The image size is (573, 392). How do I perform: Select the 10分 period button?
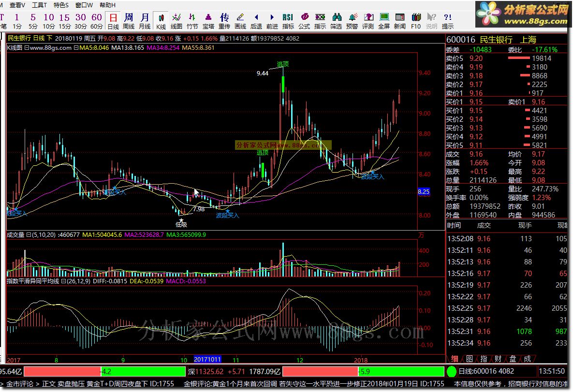click(49, 21)
